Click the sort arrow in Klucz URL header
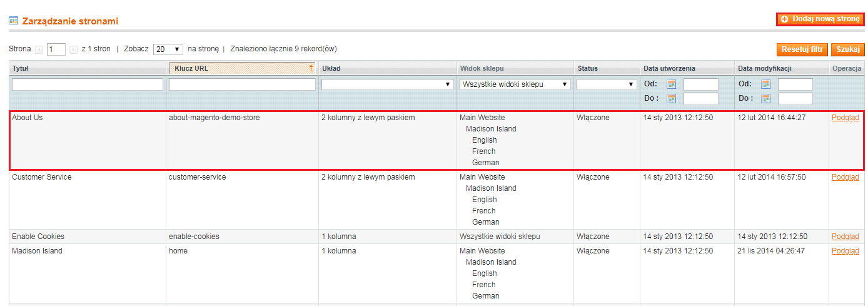Screen dimensions: 868x306 [x=311, y=68]
